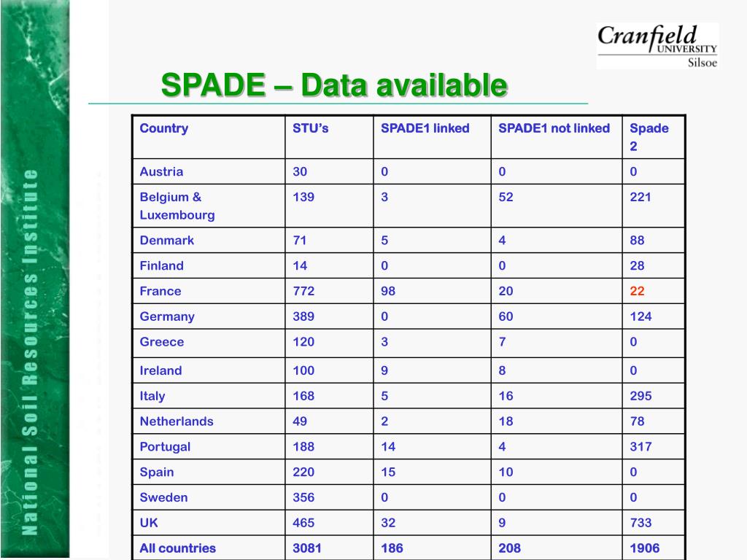Click Sweden's STU value 356
This screenshot has height=560, width=747.
(303, 497)
